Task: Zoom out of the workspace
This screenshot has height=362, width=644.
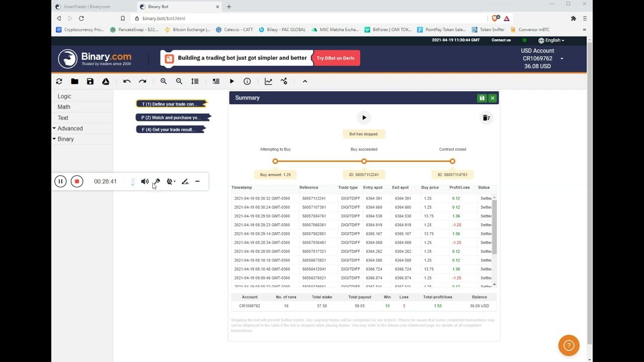Action: [x=179, y=81]
